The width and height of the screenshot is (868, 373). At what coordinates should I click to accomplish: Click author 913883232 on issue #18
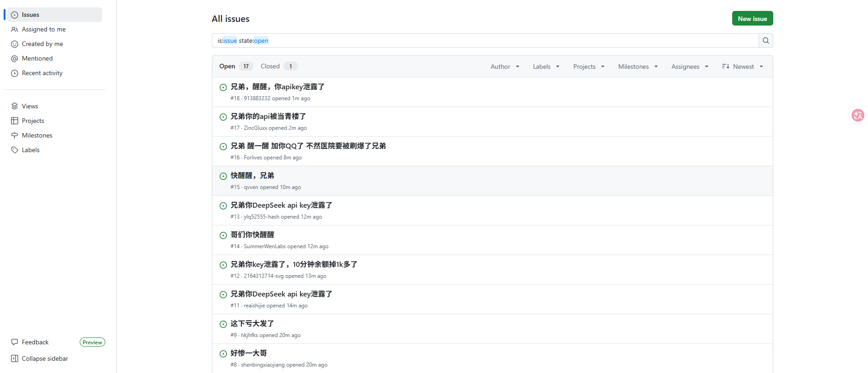257,98
